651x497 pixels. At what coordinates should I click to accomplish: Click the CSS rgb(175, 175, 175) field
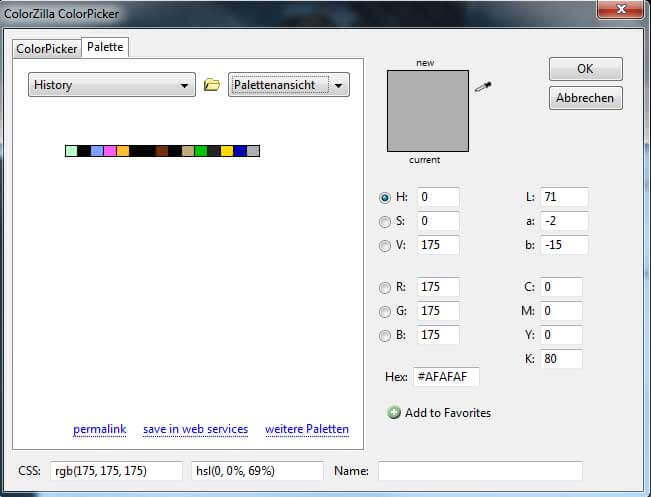coord(116,471)
